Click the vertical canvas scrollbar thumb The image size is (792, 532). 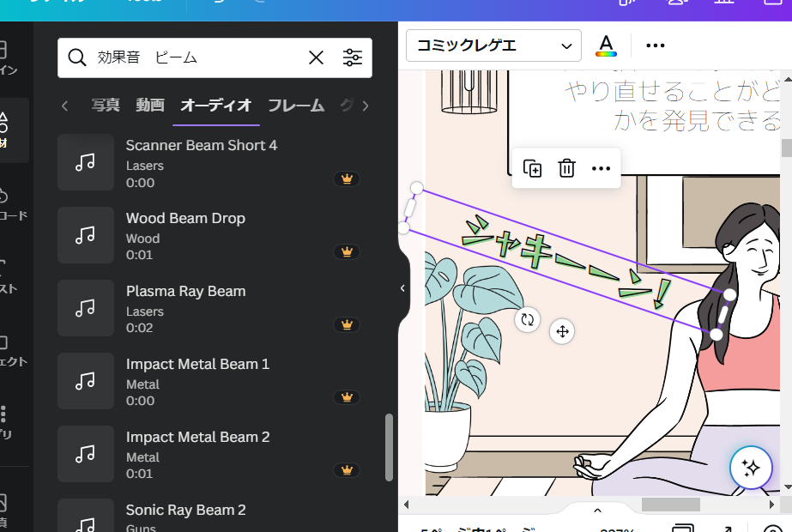click(787, 148)
